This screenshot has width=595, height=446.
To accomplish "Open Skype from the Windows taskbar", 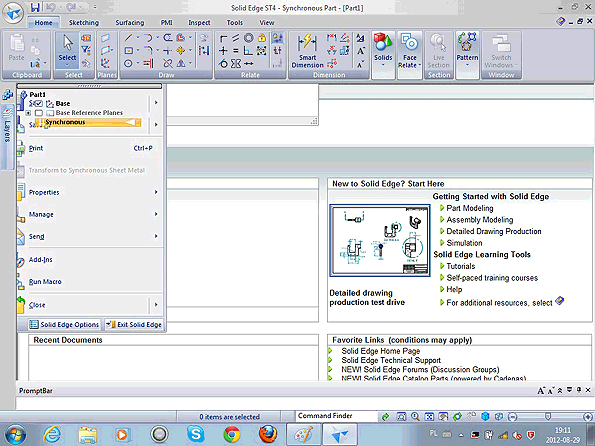I will 196,434.
